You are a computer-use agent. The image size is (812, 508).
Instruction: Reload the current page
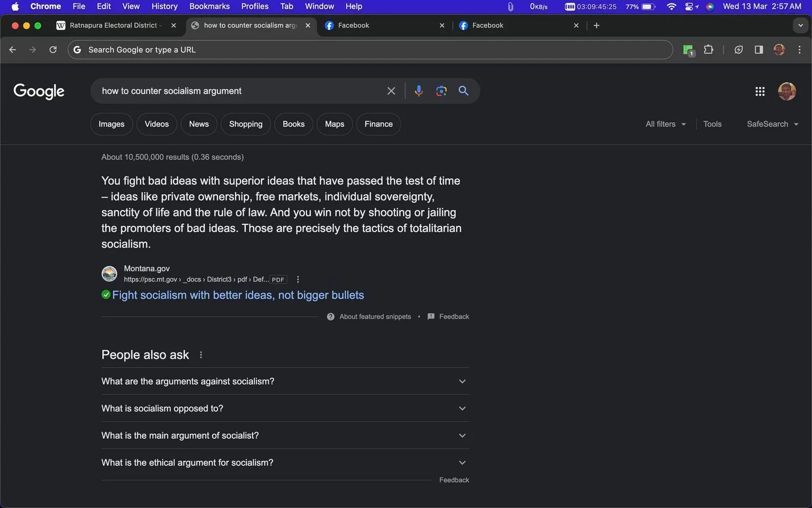coord(53,50)
